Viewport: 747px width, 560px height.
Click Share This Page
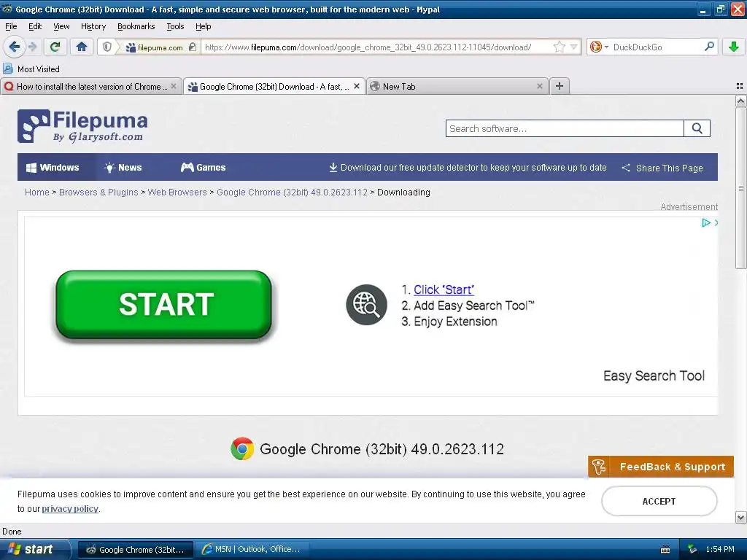(x=662, y=168)
